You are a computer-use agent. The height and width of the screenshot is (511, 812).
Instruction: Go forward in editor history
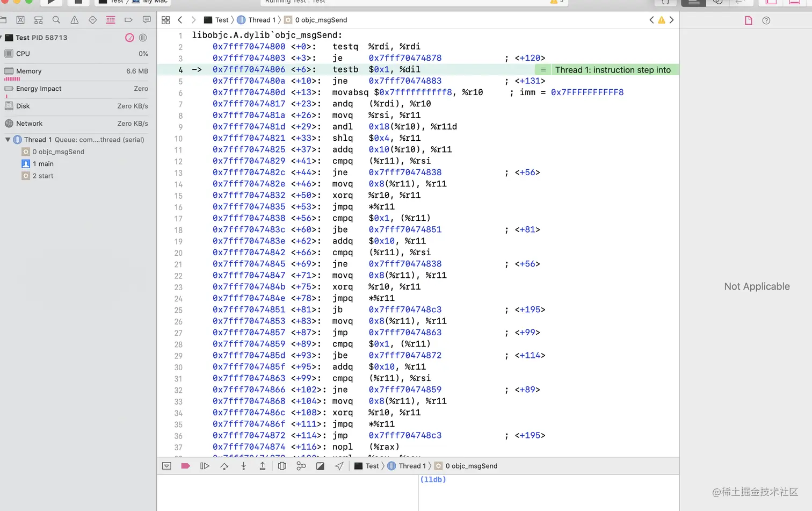coord(193,20)
